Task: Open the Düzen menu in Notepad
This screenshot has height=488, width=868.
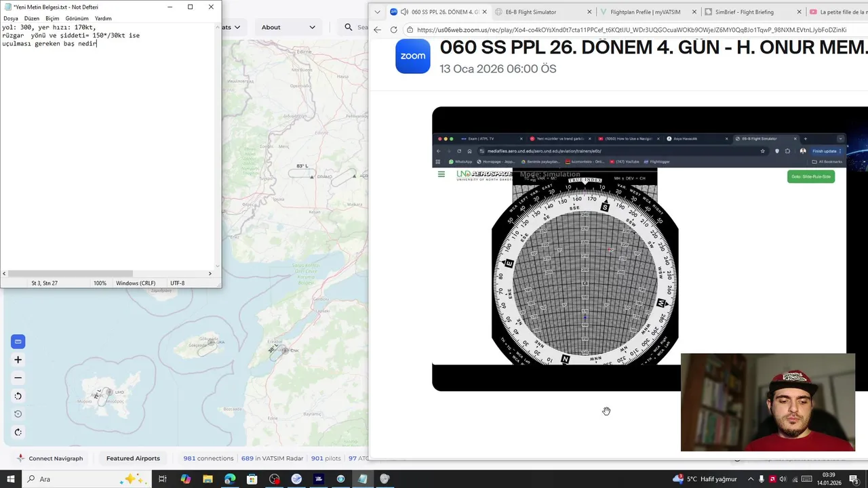Action: [x=32, y=18]
